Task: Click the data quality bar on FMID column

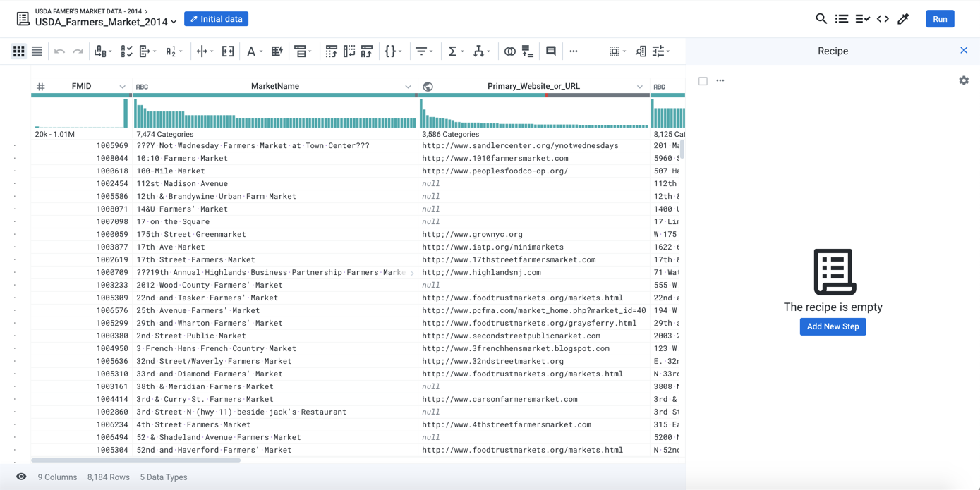Action: tap(80, 94)
